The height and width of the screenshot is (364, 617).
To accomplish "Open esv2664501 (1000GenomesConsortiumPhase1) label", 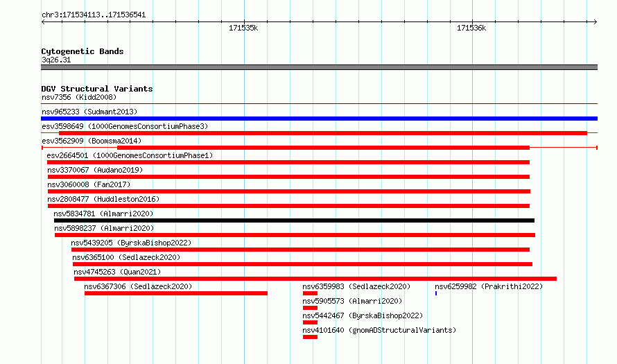I will pyautogui.click(x=130, y=155).
